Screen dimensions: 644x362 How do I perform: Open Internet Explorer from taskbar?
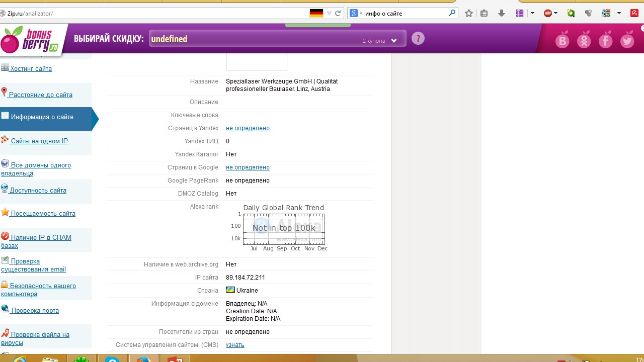(x=20, y=359)
